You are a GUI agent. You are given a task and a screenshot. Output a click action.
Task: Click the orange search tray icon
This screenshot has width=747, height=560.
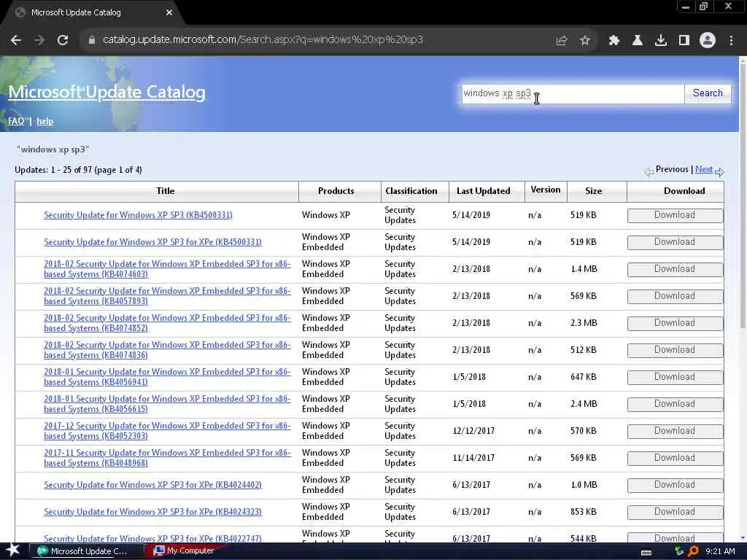[693, 551]
